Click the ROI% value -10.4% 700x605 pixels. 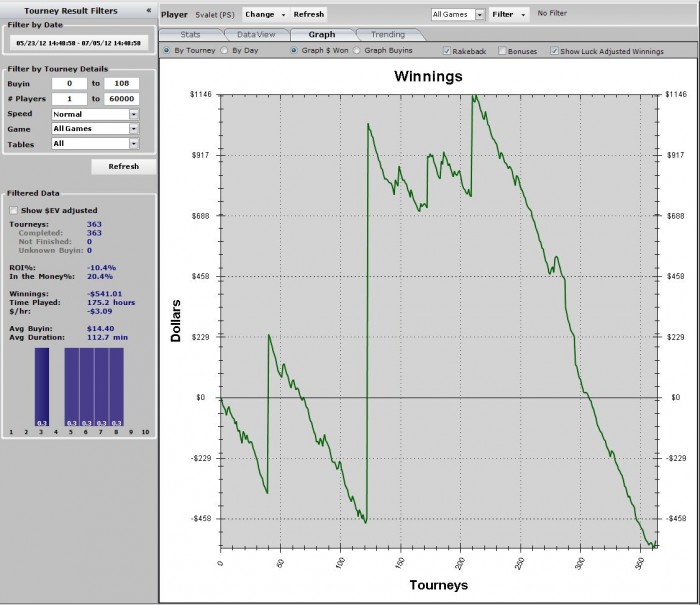[101, 268]
